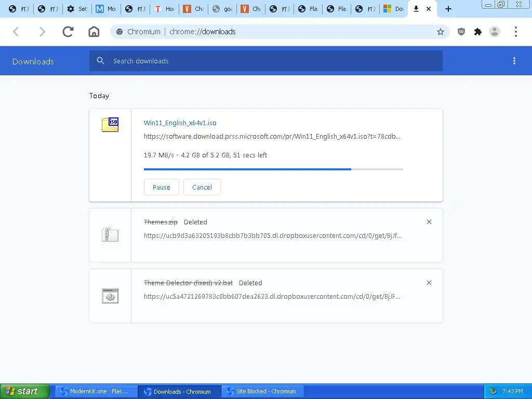Open the uBlock Origin shield extension
Screen dimensions: 532x399
461,32
